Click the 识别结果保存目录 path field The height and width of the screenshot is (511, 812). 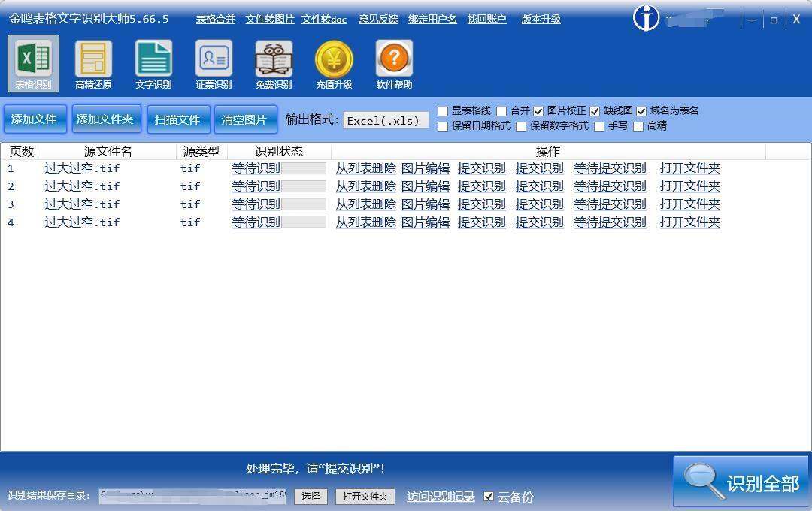click(x=192, y=495)
